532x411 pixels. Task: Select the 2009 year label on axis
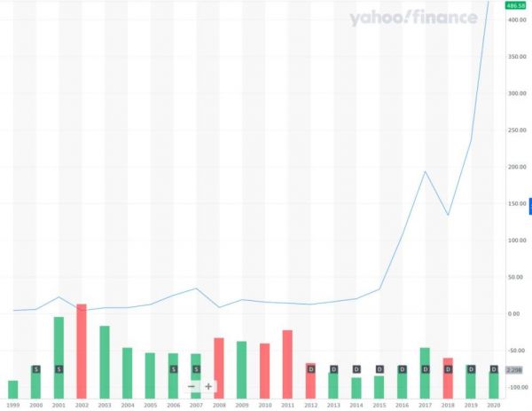242,404
